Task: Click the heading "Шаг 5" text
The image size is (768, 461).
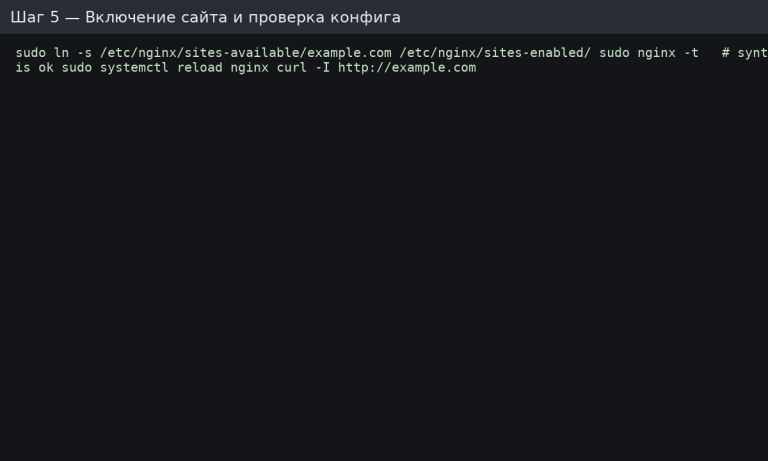Action: [34, 17]
